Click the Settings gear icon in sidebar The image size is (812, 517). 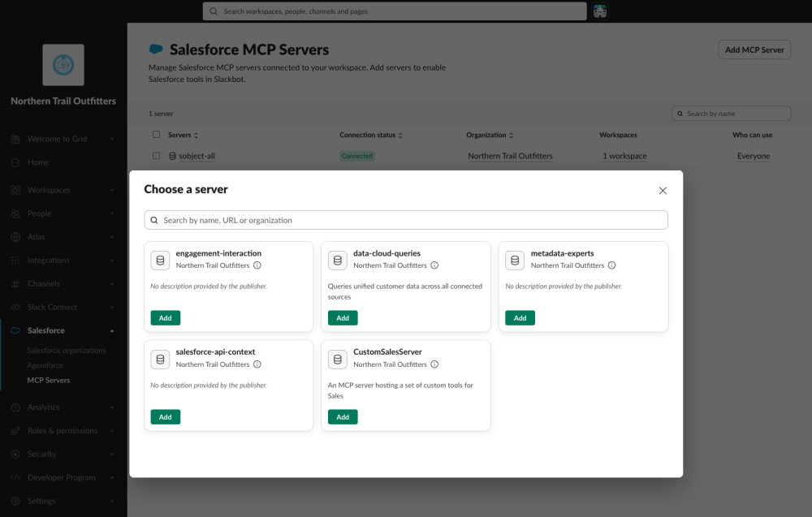tap(15, 501)
